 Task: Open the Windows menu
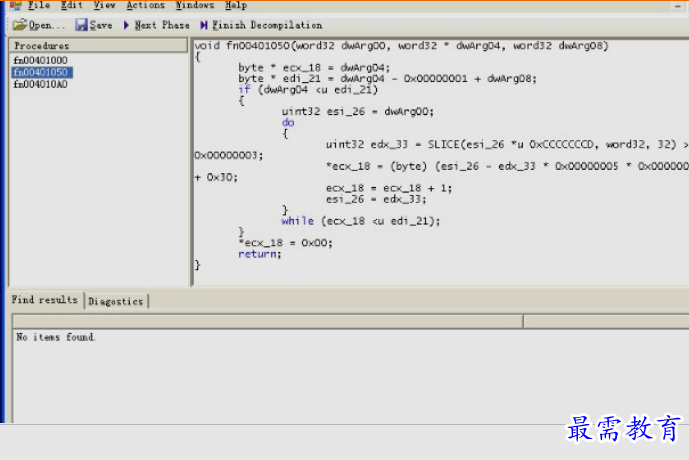point(195,5)
